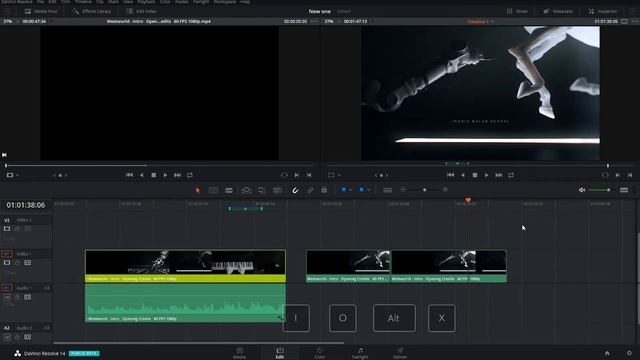Play source viewer clip in reverse

point(142,175)
